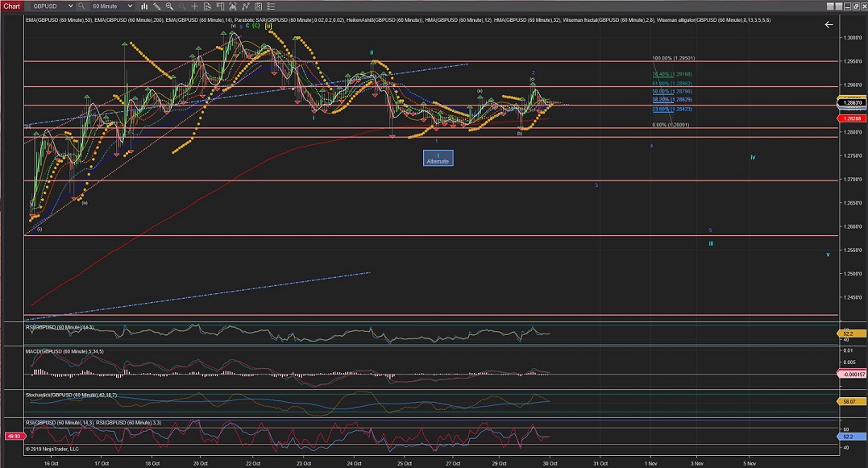Select the red Chart tab
The width and height of the screenshot is (868, 468).
(11, 6)
